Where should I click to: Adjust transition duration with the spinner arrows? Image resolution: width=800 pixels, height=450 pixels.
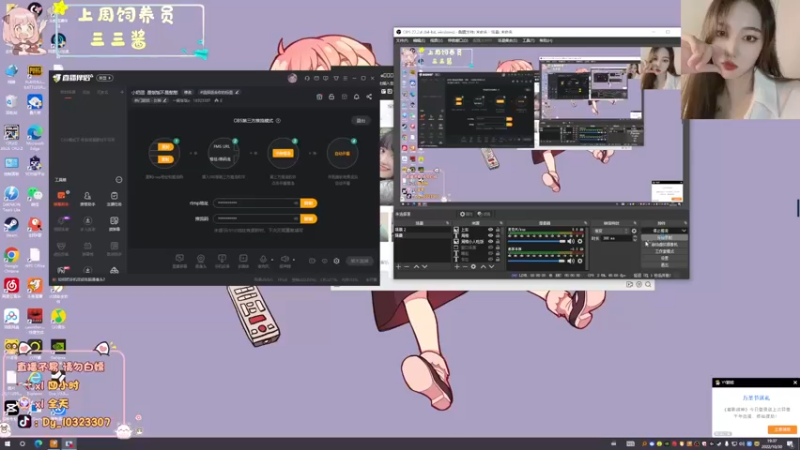[635, 238]
